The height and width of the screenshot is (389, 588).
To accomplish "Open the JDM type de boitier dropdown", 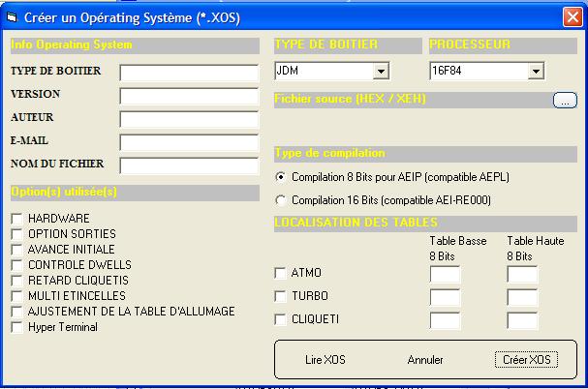I will [381, 72].
